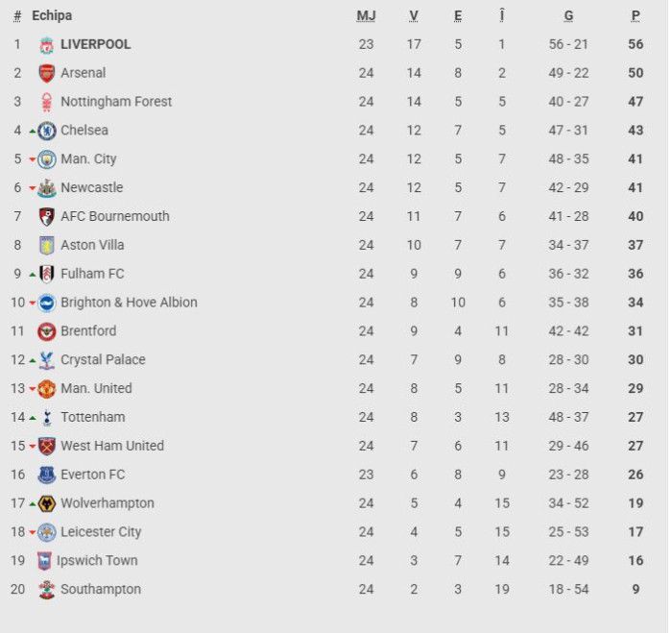This screenshot has width=672, height=633.
Task: Click the Tottenham cockerel logo
Action: click(x=47, y=418)
